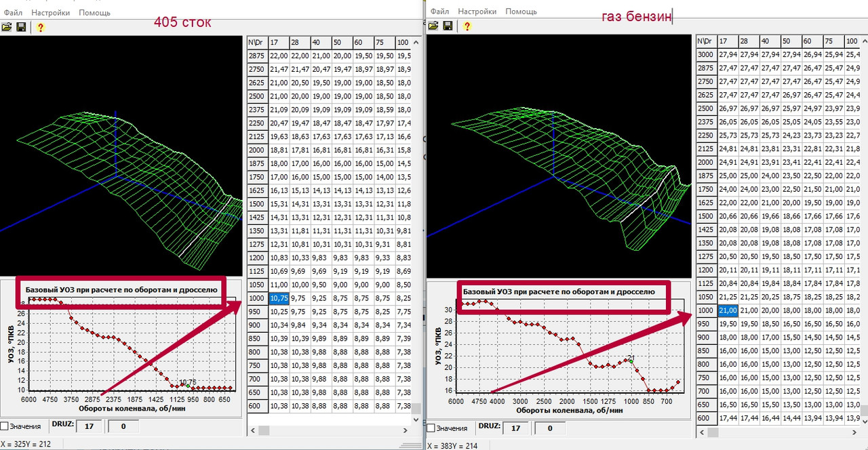Screen dimensions: 868x450
Task: Click the field showing 0 beside DRUZ, left window
Action: (123, 426)
